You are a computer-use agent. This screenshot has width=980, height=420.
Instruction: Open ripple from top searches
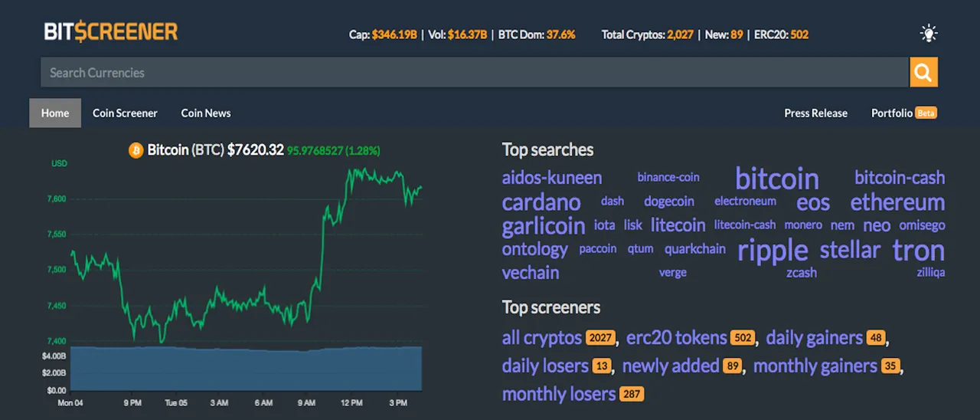coord(773,250)
